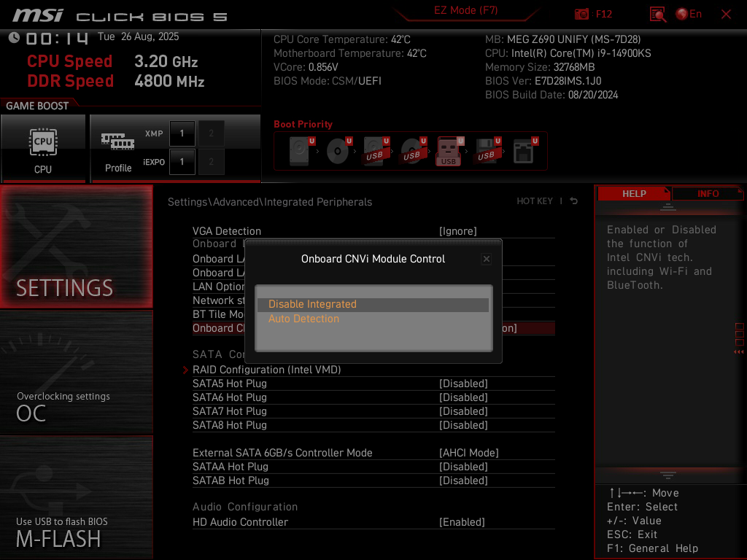Exit BIOS with the red X icon

(x=726, y=15)
